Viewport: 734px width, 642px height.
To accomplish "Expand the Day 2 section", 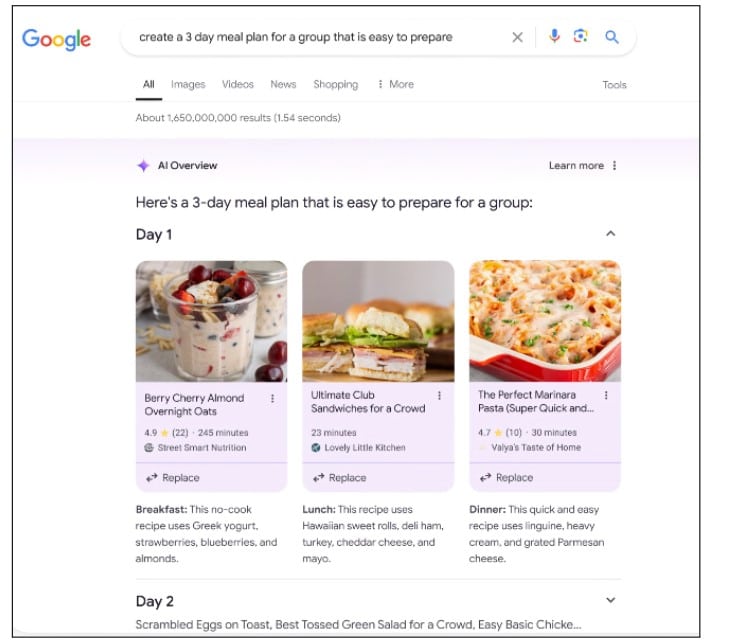I will pos(610,600).
